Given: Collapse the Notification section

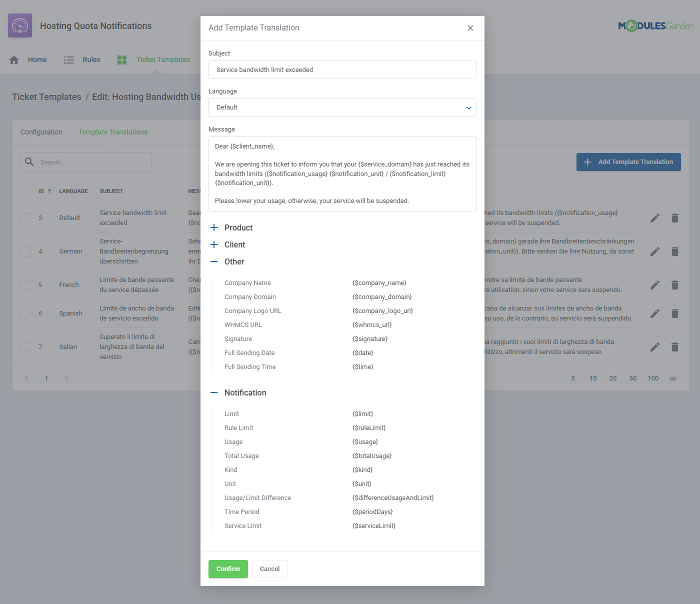Looking at the screenshot, I should (x=214, y=392).
